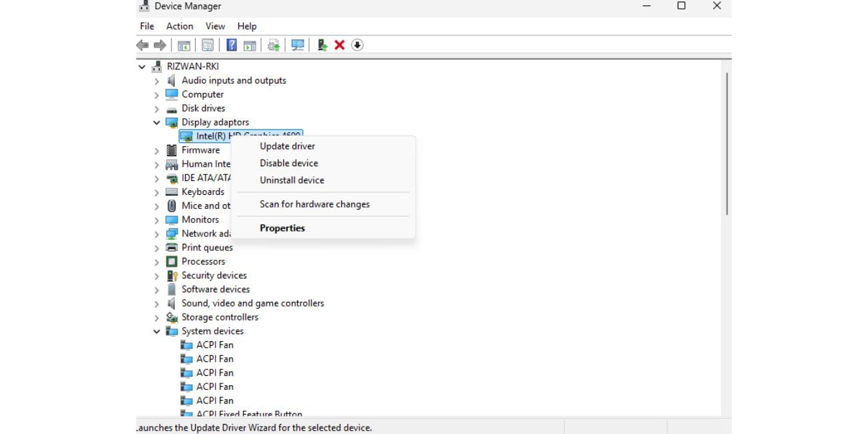Expand the Software devices chevron

pyautogui.click(x=157, y=290)
